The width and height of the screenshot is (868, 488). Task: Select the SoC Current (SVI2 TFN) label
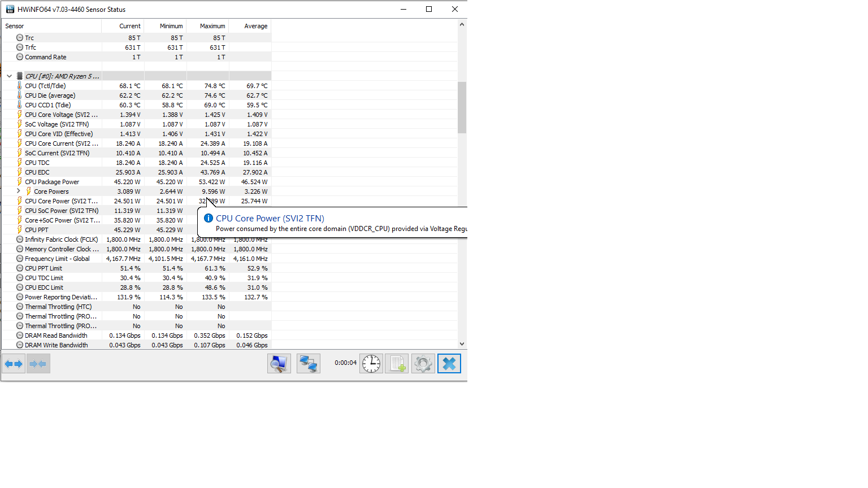coord(57,153)
